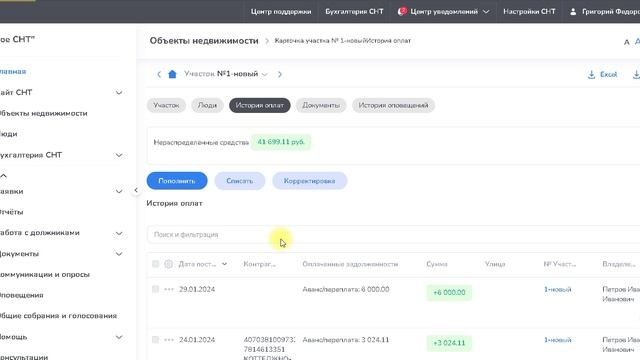This screenshot has width=640, height=360.
Task: Open Люди in the sidebar
Action: 9,134
